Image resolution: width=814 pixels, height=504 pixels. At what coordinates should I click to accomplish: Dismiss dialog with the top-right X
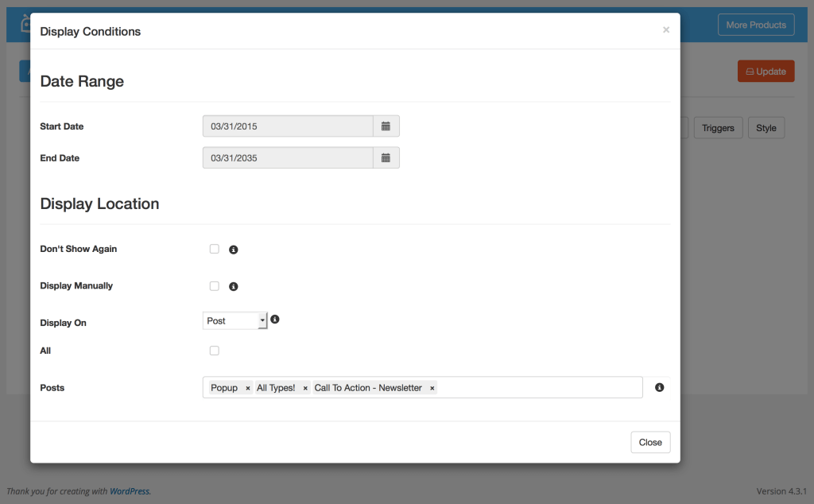click(666, 30)
